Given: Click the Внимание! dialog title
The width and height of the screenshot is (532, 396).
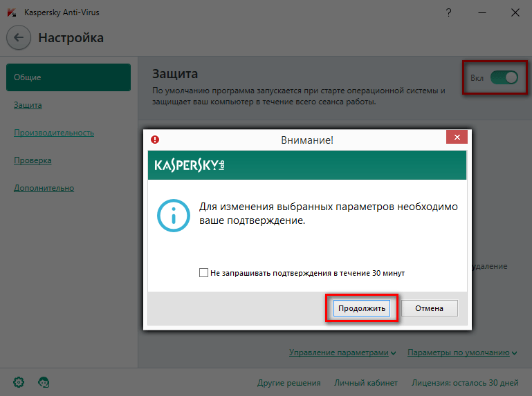Looking at the screenshot, I should pos(307,140).
